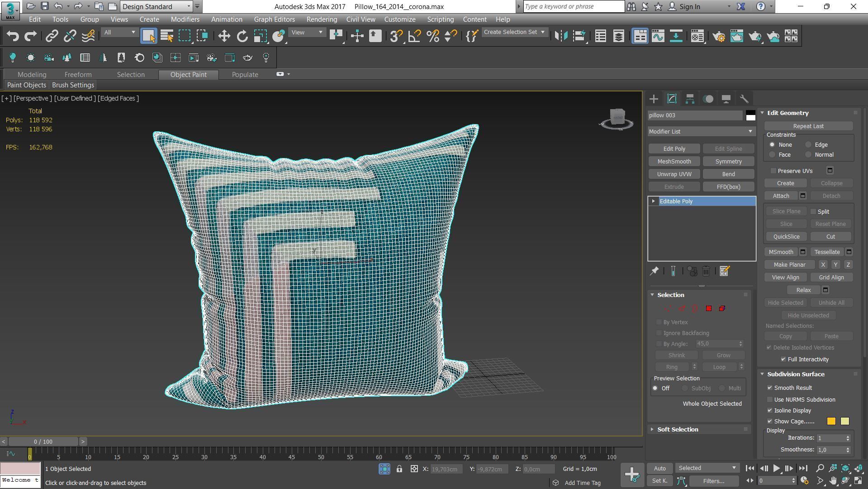868x489 pixels.
Task: Select Element sub-object level icon
Action: (722, 308)
